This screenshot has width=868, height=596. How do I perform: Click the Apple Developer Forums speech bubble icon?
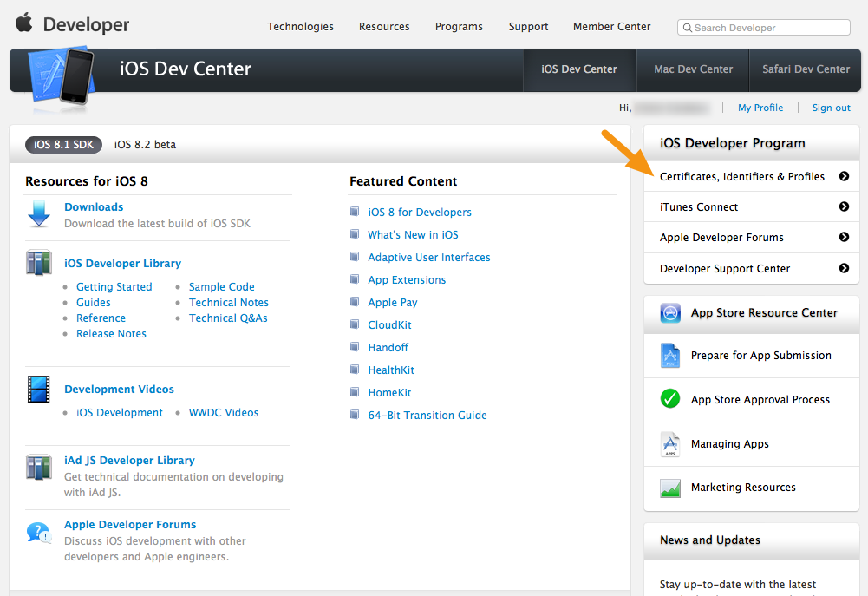tap(39, 533)
